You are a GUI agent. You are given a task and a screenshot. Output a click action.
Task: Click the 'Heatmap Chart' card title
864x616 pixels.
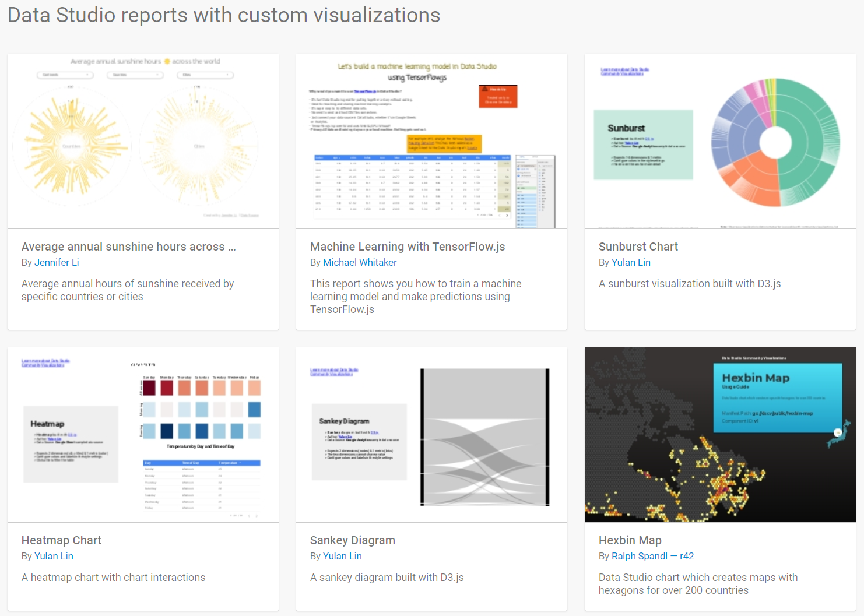pyautogui.click(x=61, y=540)
